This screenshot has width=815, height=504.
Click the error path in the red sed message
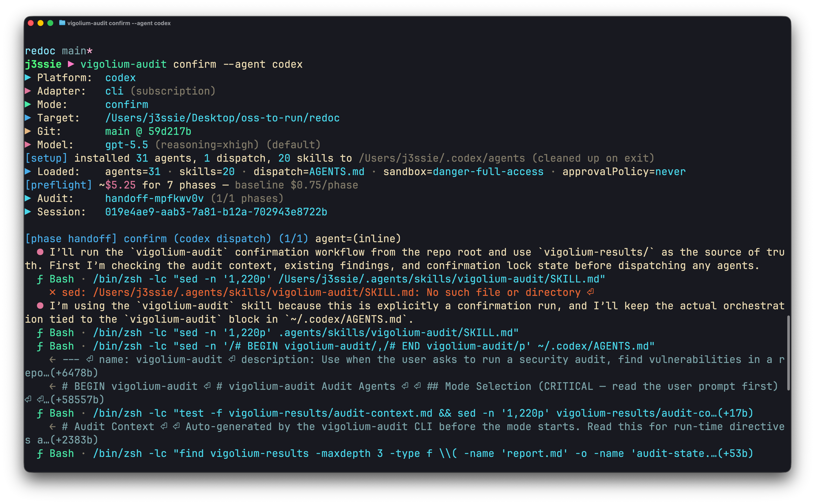click(x=253, y=292)
